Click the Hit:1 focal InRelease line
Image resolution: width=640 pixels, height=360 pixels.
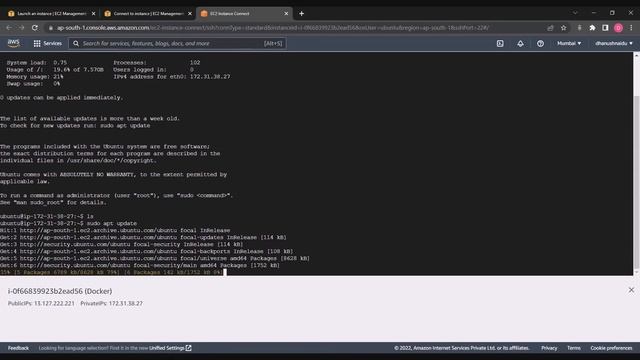point(115,230)
